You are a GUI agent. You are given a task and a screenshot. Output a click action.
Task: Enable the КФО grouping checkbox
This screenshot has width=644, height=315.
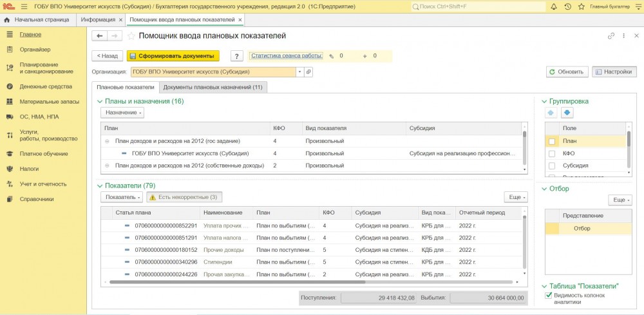pos(551,154)
